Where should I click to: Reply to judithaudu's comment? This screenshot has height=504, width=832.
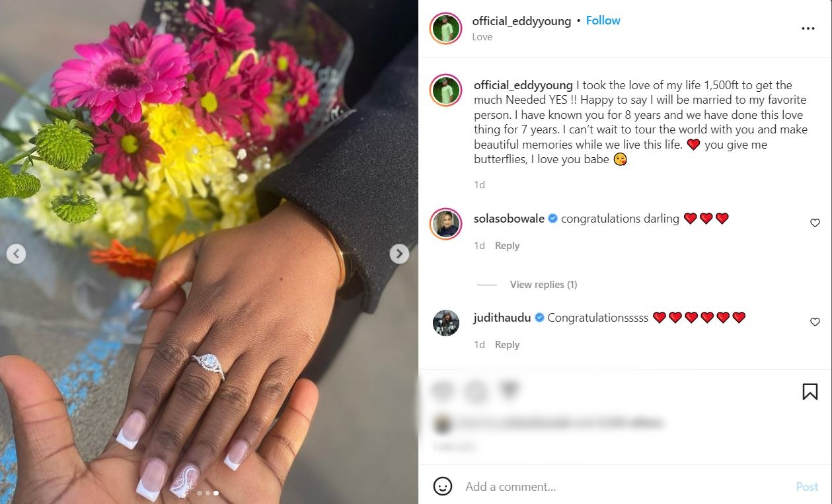(x=507, y=345)
